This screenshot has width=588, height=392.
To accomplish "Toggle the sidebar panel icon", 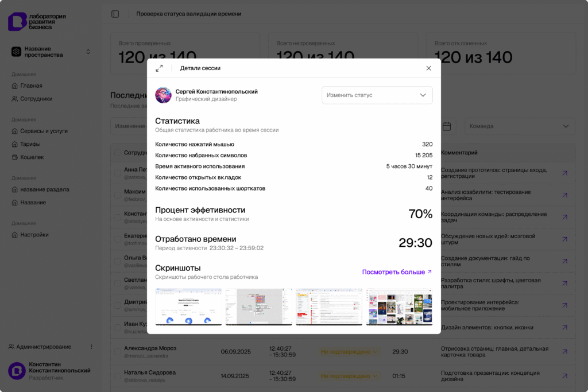I will coord(115,14).
